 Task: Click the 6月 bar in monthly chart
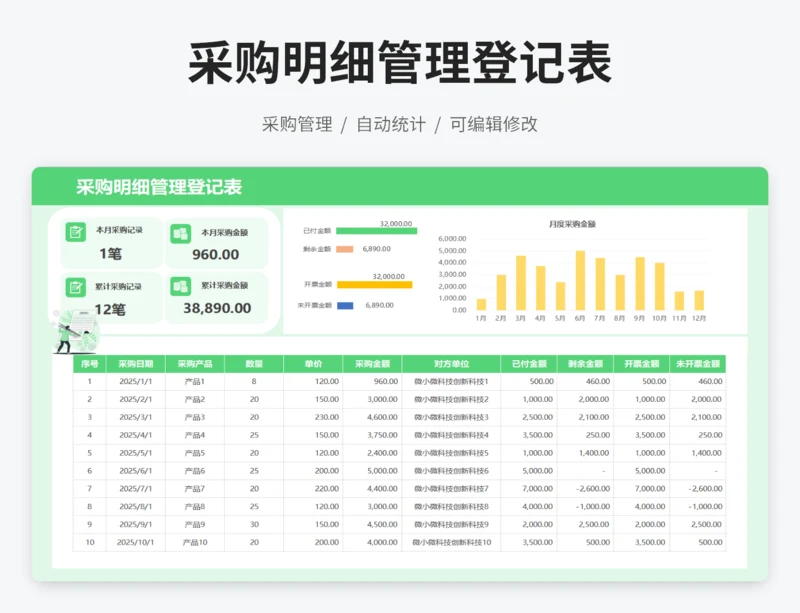coord(580,280)
